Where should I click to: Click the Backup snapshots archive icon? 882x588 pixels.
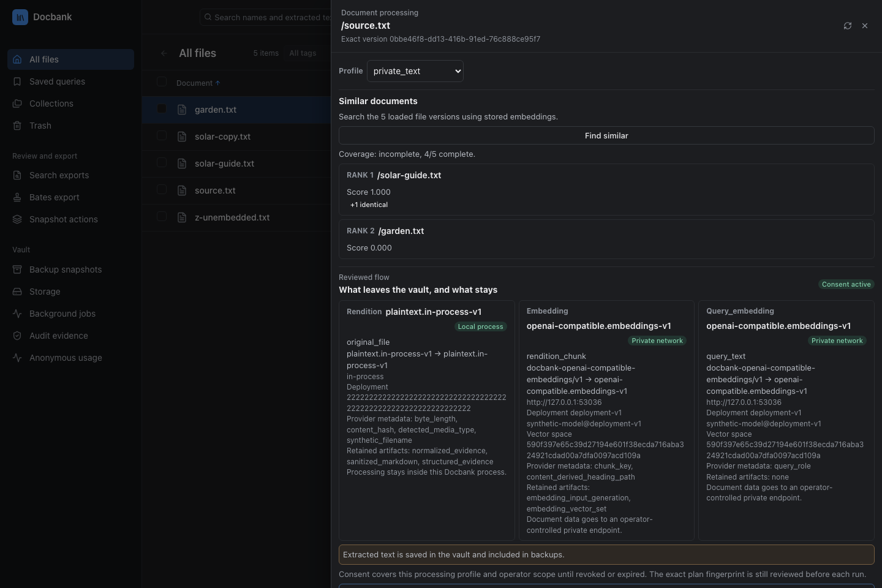17,269
